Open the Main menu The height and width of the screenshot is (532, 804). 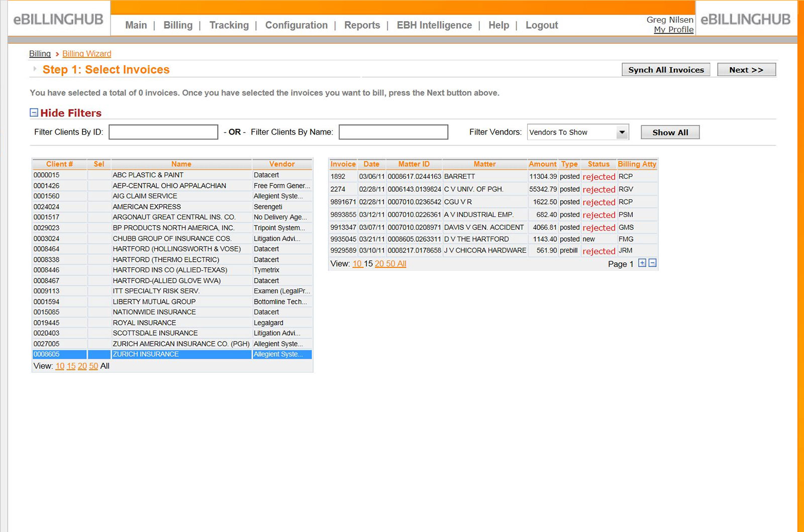(x=136, y=25)
